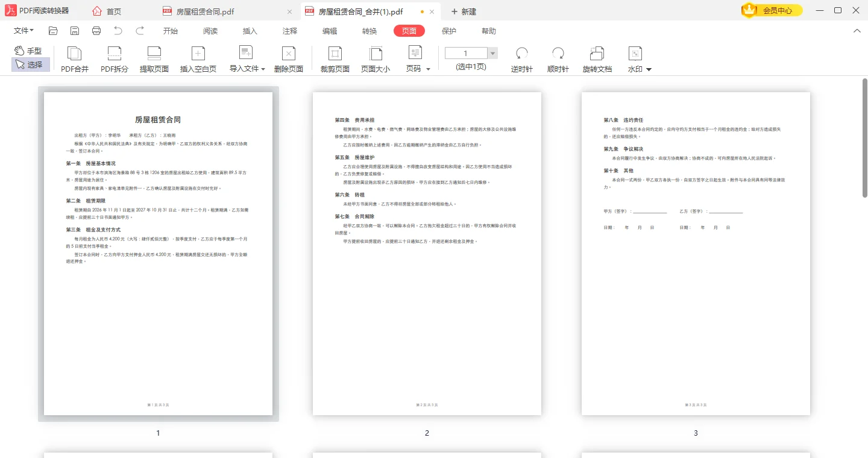Switch to the 开始 ribbon tab
This screenshot has width=868, height=458.
point(171,31)
